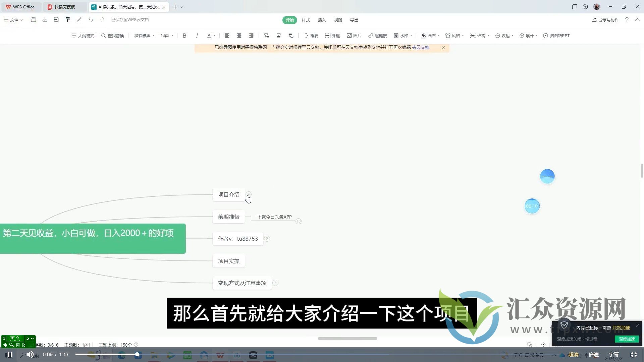The height and width of the screenshot is (362, 644).
Task: Insert an image via the 图片 icon
Action: coord(354,36)
